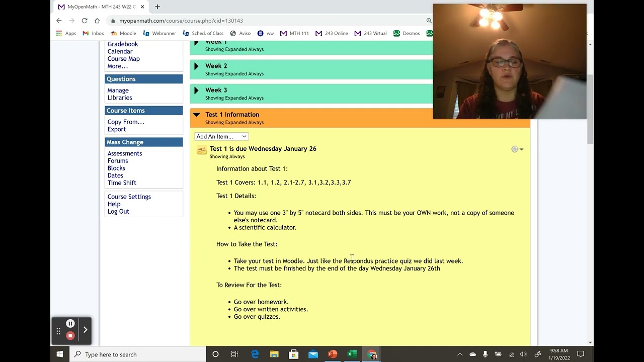The image size is (644, 362).
Task: Open the ww bookmark
Action: [265, 33]
